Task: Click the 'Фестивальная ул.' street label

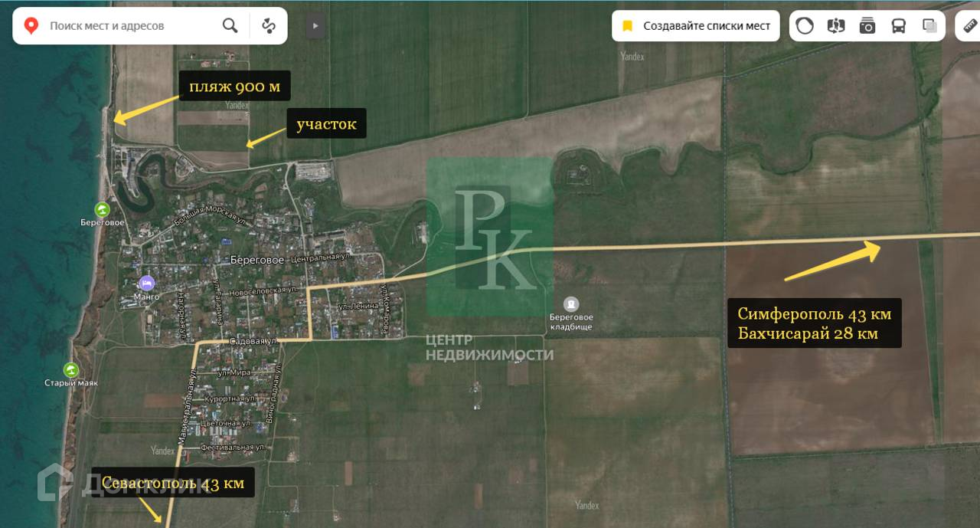Action: (x=233, y=447)
